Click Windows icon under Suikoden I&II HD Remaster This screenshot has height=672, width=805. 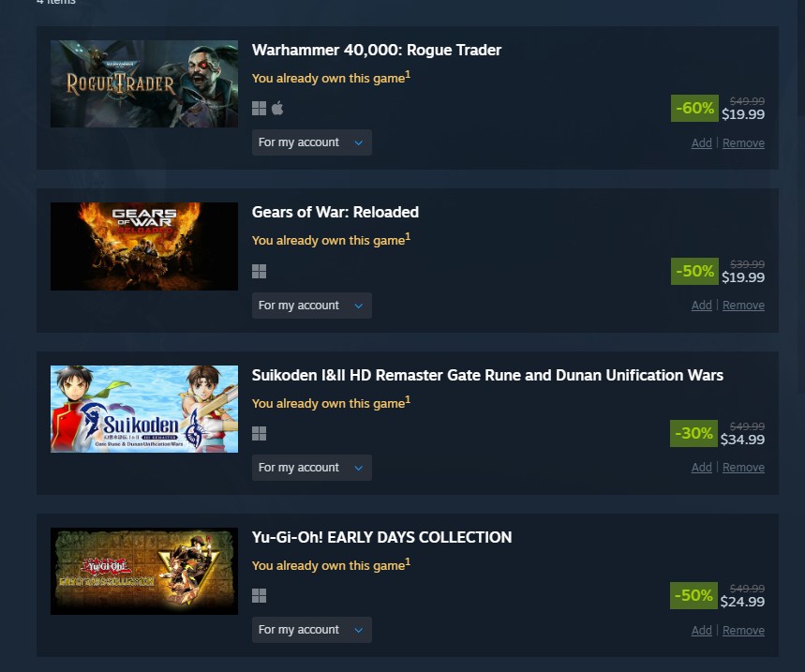[x=259, y=433]
